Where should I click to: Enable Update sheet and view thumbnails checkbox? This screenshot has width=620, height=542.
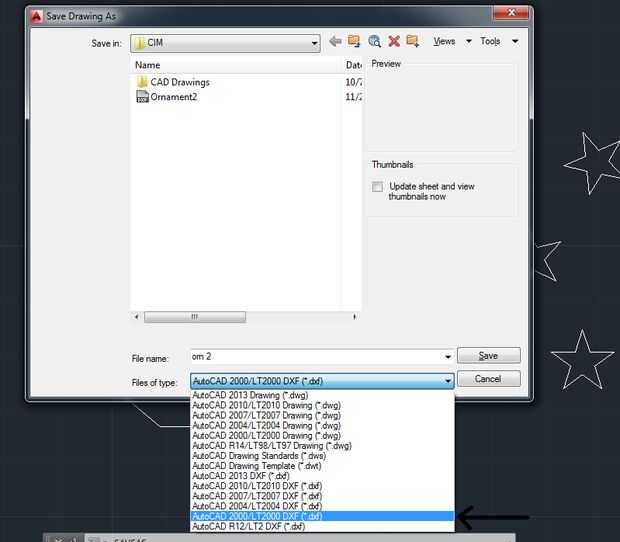(x=377, y=187)
